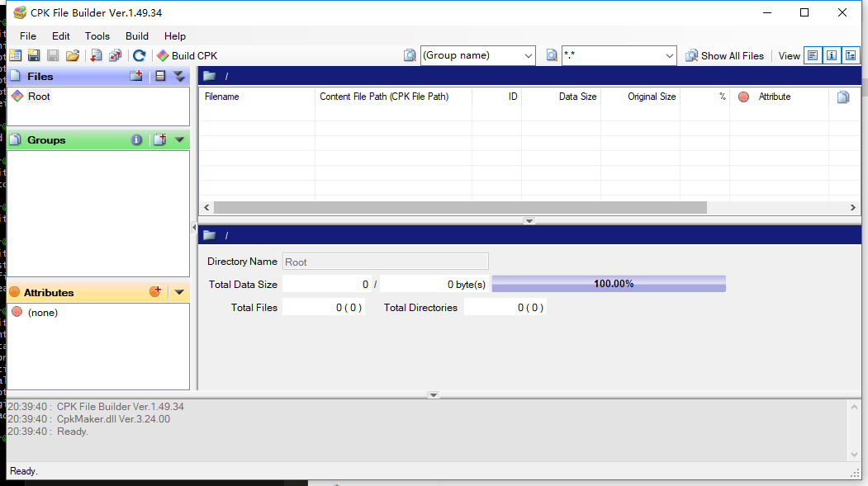Collapse the file list pane splitter arrow
The width and height of the screenshot is (868, 486).
pos(529,220)
